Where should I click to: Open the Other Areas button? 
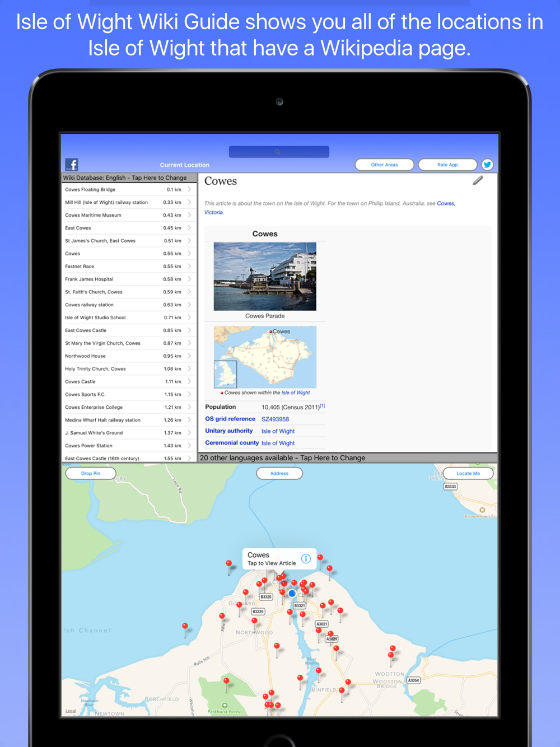click(385, 165)
